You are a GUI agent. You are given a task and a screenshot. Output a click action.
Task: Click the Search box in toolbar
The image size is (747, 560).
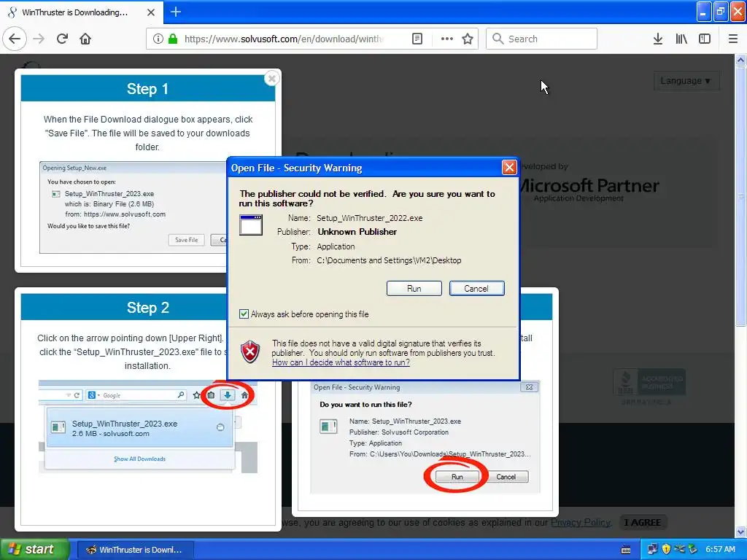click(541, 39)
